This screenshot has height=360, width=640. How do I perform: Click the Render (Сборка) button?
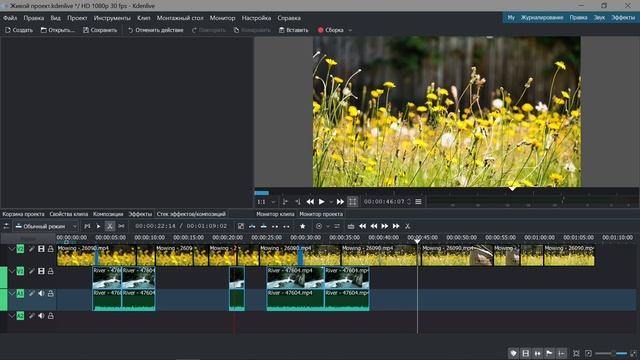click(331, 30)
